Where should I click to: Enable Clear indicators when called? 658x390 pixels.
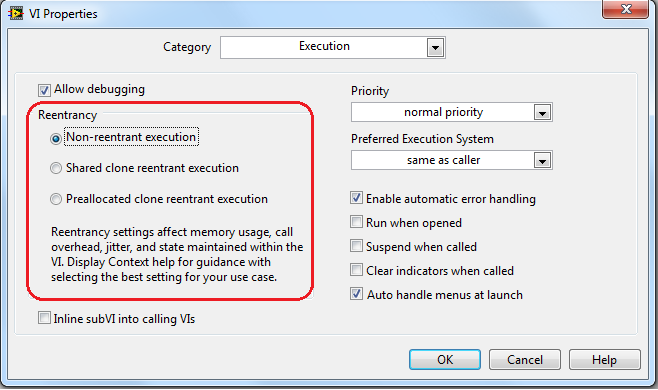coord(356,270)
